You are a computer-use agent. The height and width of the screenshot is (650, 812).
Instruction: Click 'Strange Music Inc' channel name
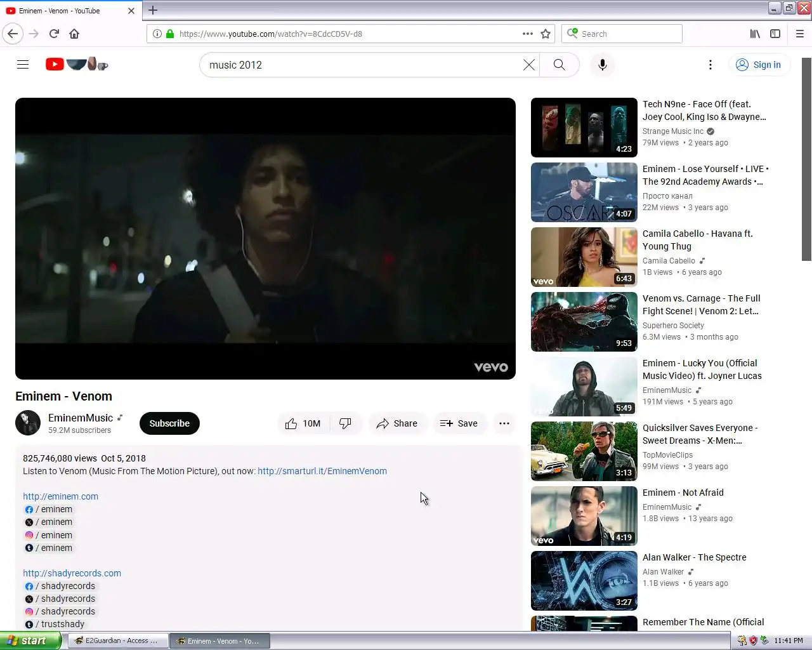point(673,131)
